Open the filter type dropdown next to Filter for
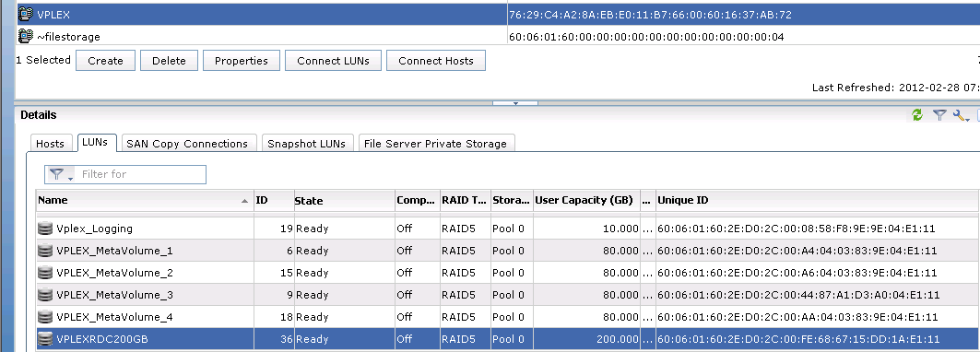980x352 pixels. [x=61, y=174]
